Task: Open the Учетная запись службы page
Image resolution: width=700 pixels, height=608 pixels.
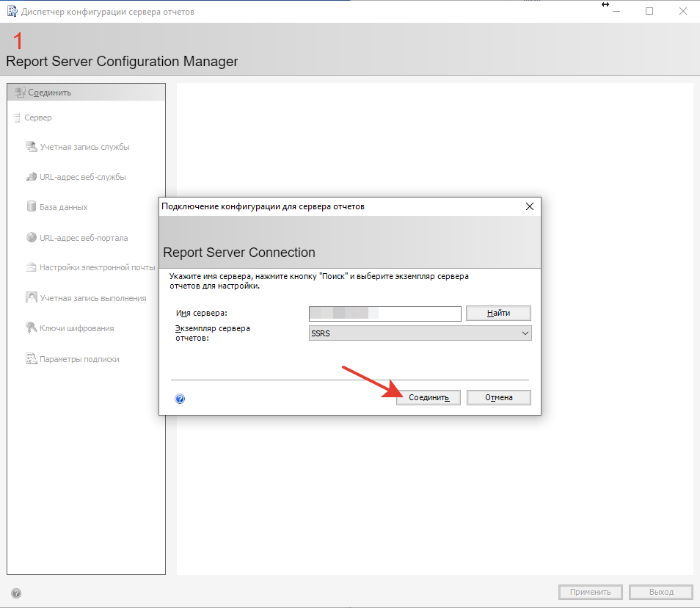Action: [84, 147]
